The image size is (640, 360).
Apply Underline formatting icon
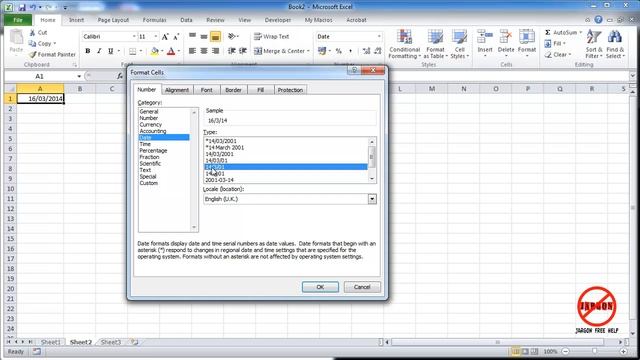click(110, 51)
